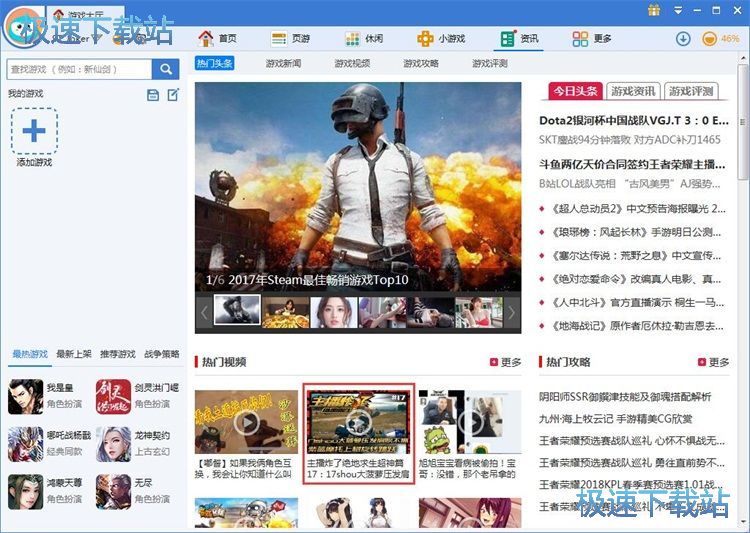The image size is (750, 533).
Task: Open the 休闲 casual games section
Action: [364, 38]
